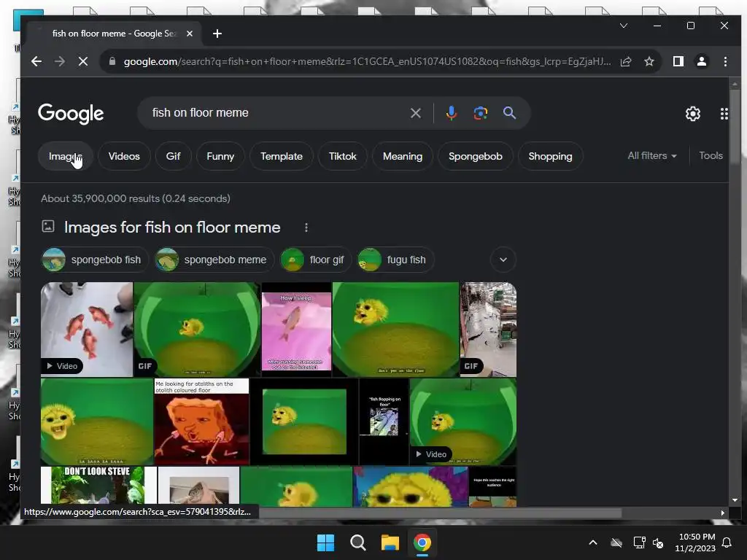Pick the spongebob fish suggestion chip
The height and width of the screenshot is (560, 747).
95,260
